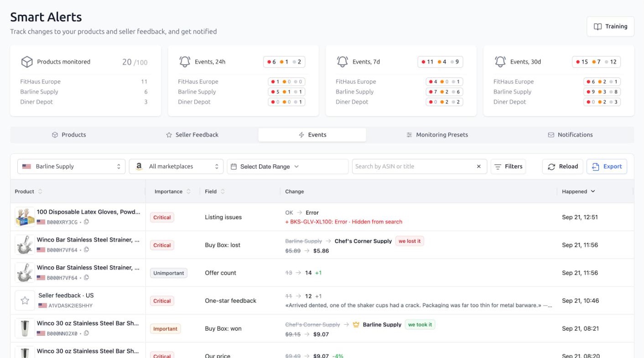
Task: Open Winco 30 oz Stainless Steel Bar Shaker title, Buy Box won row
Action: 88,323
